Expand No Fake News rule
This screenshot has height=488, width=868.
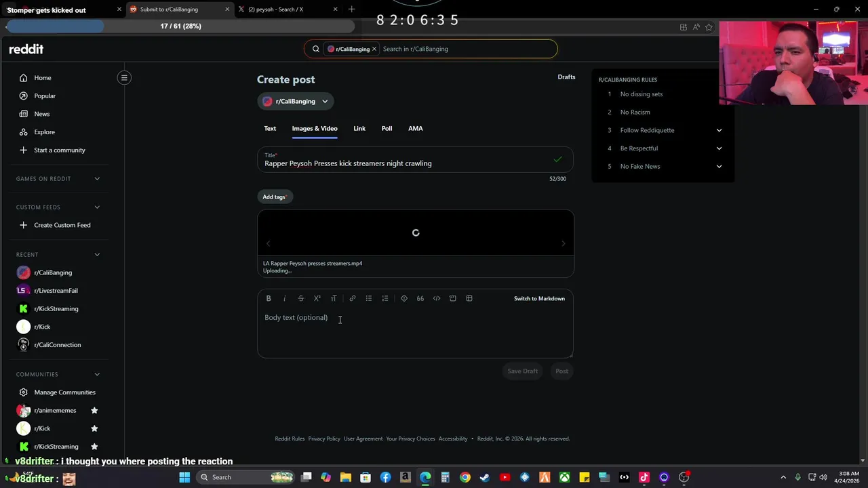tap(719, 166)
